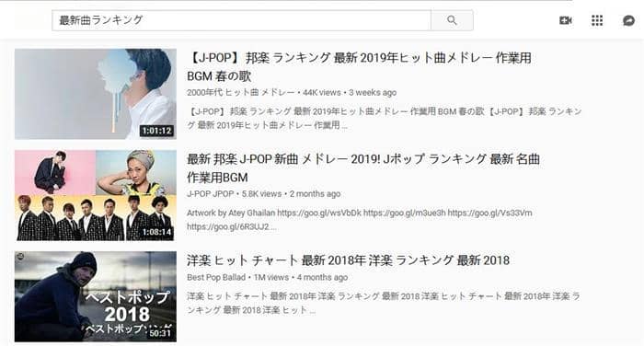This screenshot has width=644, height=346.
Task: Click the first video's description snippet
Action: (385, 118)
